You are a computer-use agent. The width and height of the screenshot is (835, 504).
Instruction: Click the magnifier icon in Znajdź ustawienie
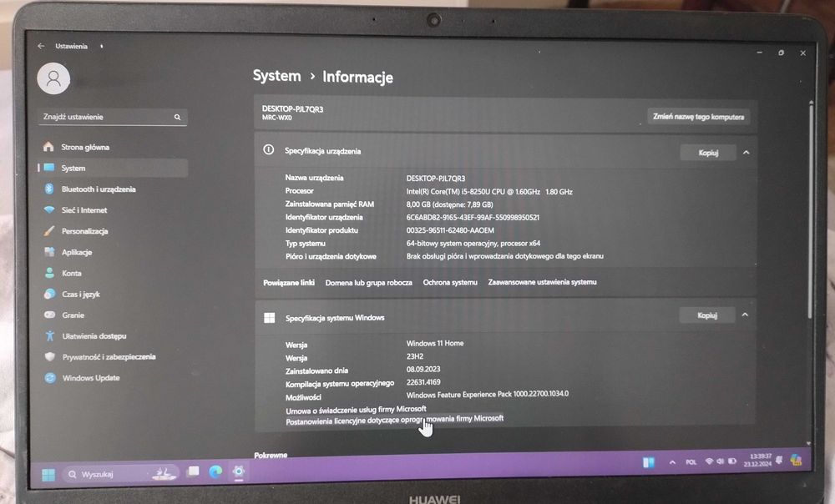[177, 117]
